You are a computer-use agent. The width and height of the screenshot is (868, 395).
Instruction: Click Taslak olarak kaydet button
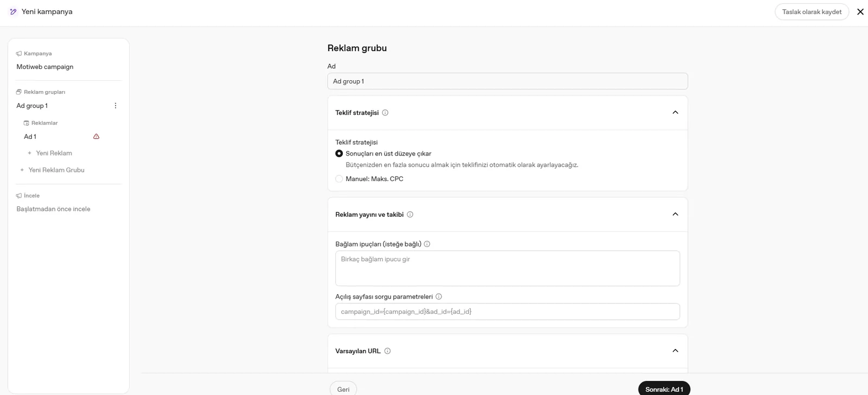pos(812,12)
